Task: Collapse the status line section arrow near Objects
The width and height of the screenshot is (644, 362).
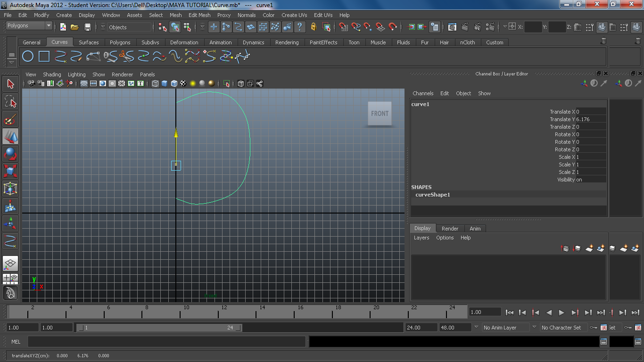Action: click(103, 27)
